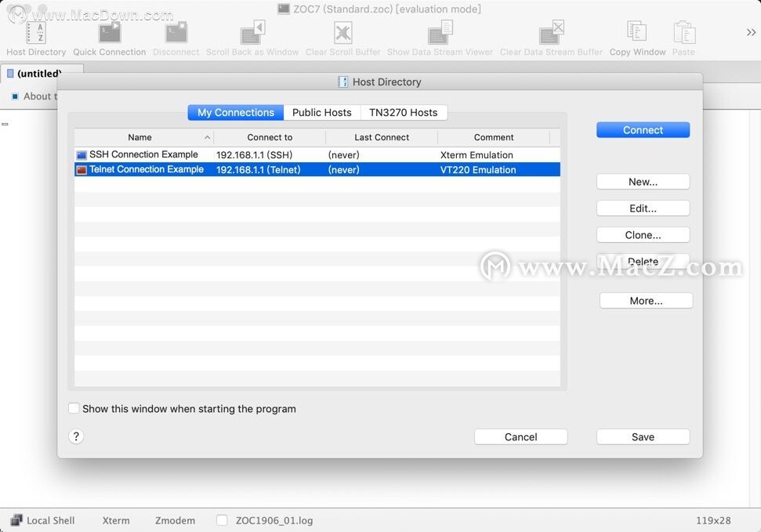Screen dimensions: 761x532
Task: Click the Last Connect column header
Action: [x=382, y=137]
